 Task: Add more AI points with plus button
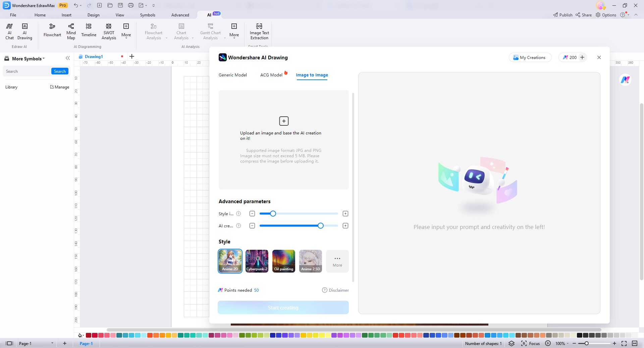click(582, 57)
